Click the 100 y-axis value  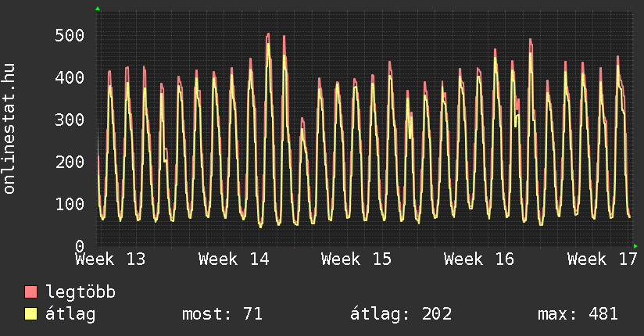(x=69, y=204)
